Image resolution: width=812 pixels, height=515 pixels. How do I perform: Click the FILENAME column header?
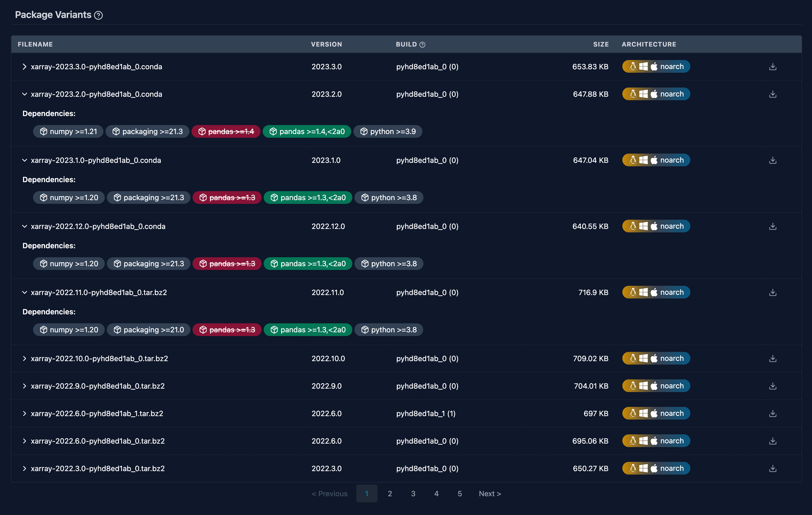[35, 44]
